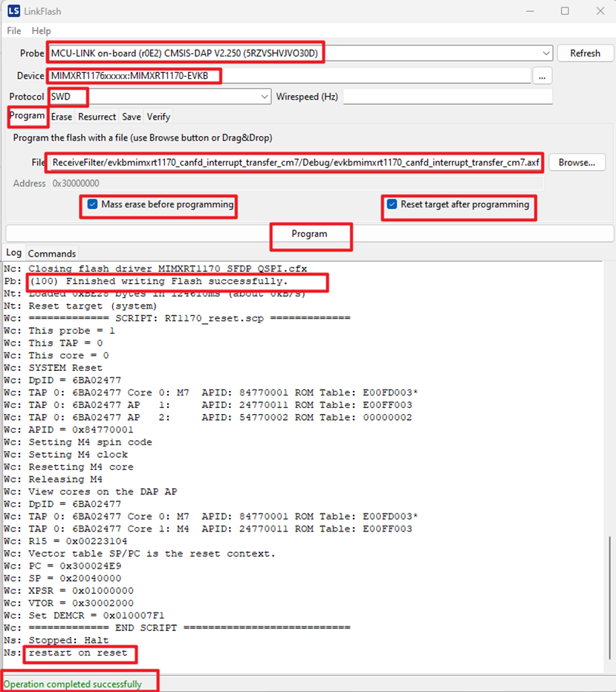Switch to the Save tab
Image resolution: width=616 pixels, height=692 pixels.
coord(132,117)
